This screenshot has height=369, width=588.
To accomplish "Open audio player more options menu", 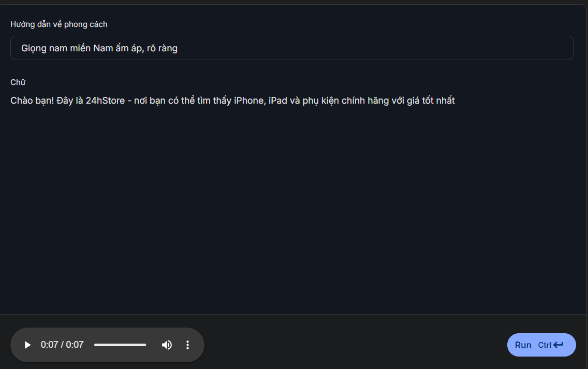I will [188, 345].
